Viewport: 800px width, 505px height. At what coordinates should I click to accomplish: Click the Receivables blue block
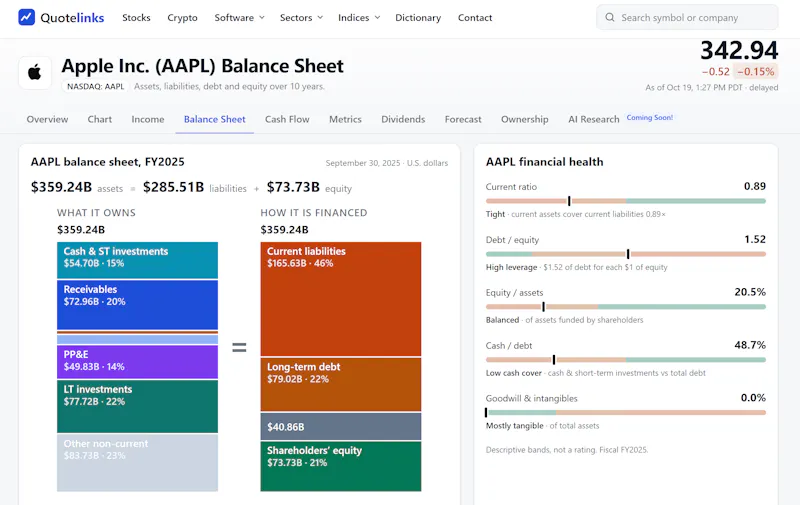pos(137,305)
